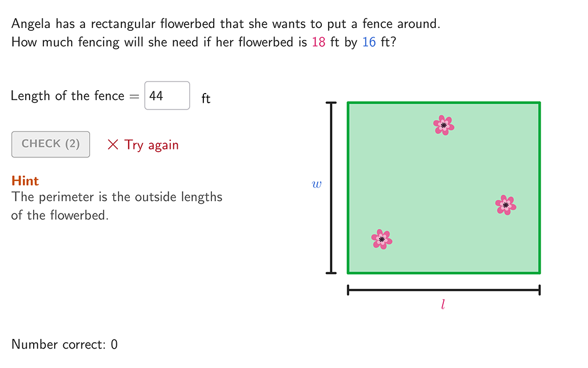Click the right-side pink flower icon
The image size is (588, 368).
[x=505, y=205]
